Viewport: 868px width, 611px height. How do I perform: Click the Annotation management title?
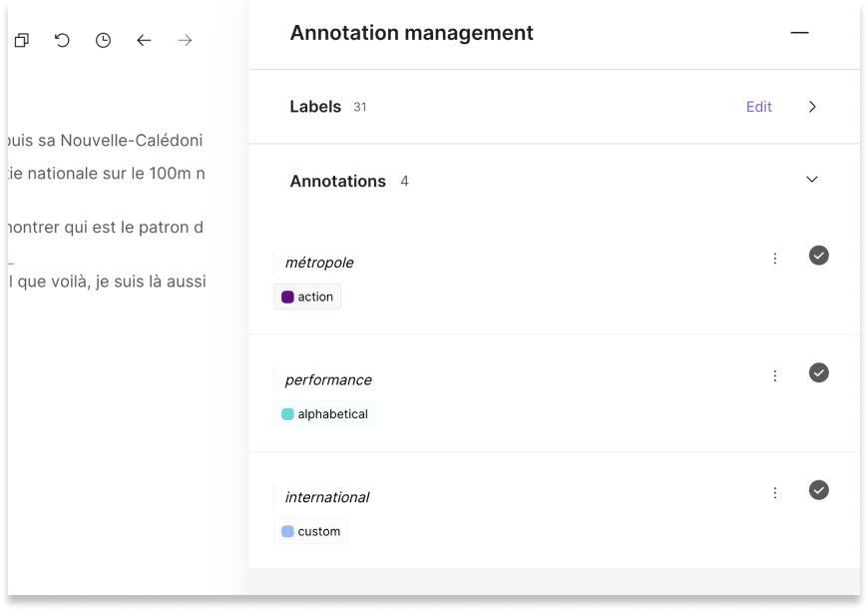pos(411,33)
